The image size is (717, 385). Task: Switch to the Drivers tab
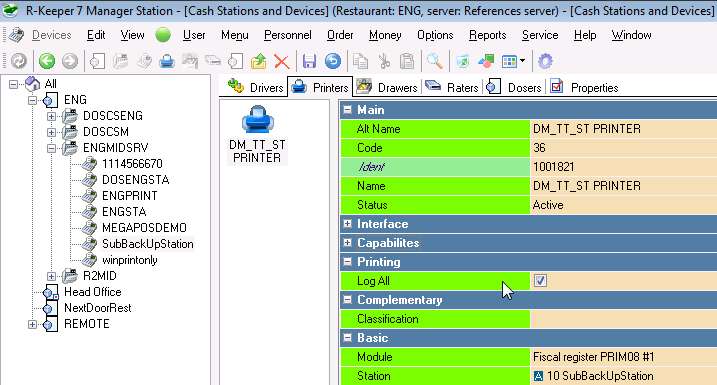click(255, 87)
